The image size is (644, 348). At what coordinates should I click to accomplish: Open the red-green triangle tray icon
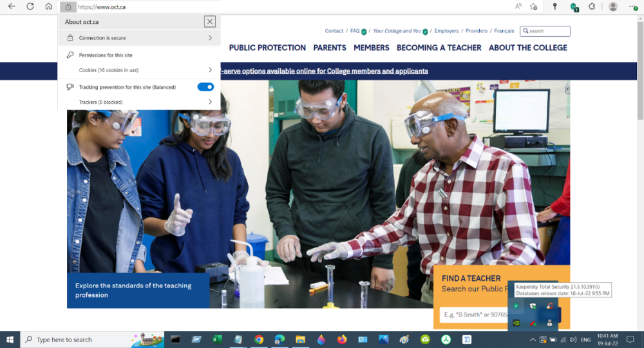[533, 323]
